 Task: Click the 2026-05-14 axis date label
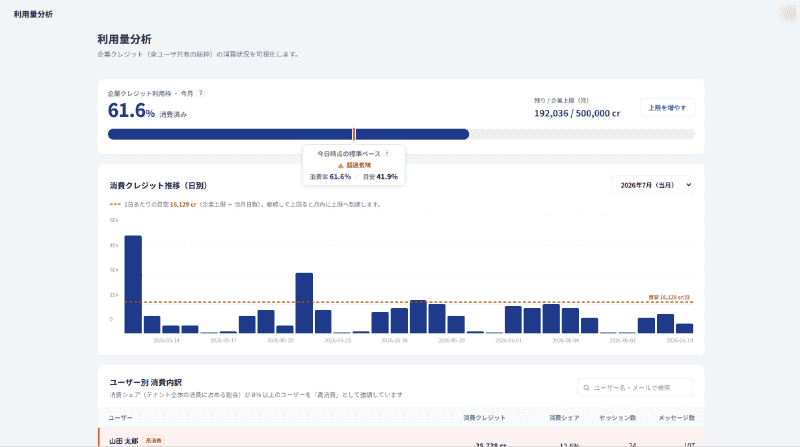(x=166, y=340)
